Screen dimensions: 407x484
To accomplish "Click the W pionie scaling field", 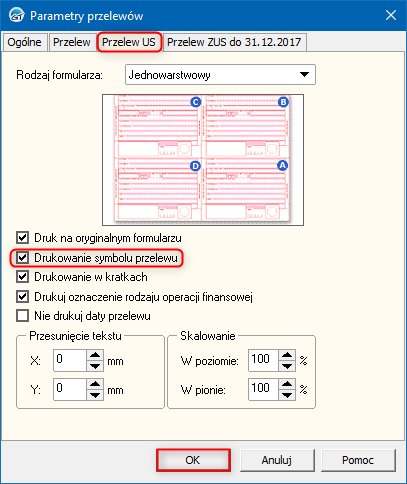I will (x=263, y=389).
